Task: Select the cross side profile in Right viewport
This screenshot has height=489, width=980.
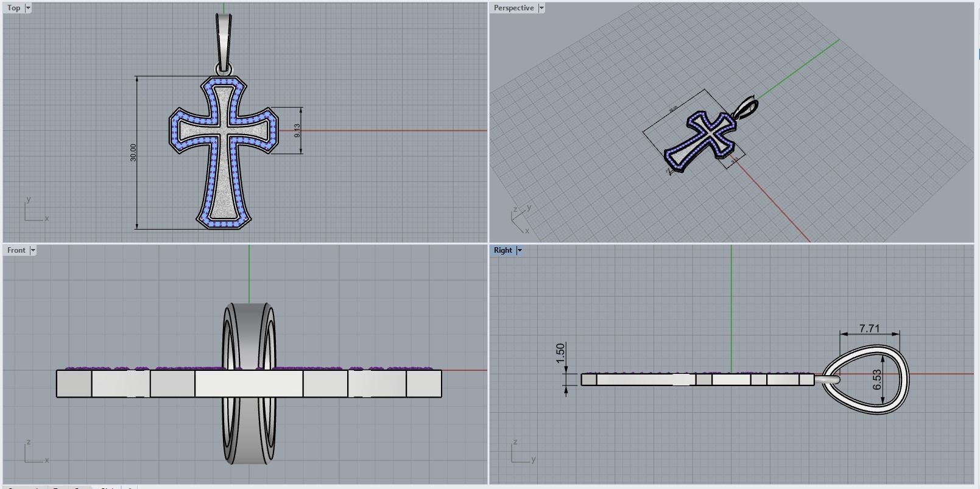Action: point(697,379)
